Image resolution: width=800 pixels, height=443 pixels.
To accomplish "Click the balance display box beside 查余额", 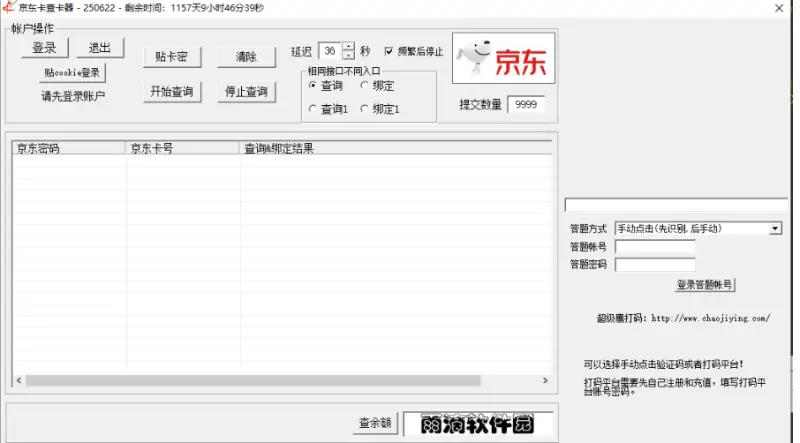I will pos(478,424).
